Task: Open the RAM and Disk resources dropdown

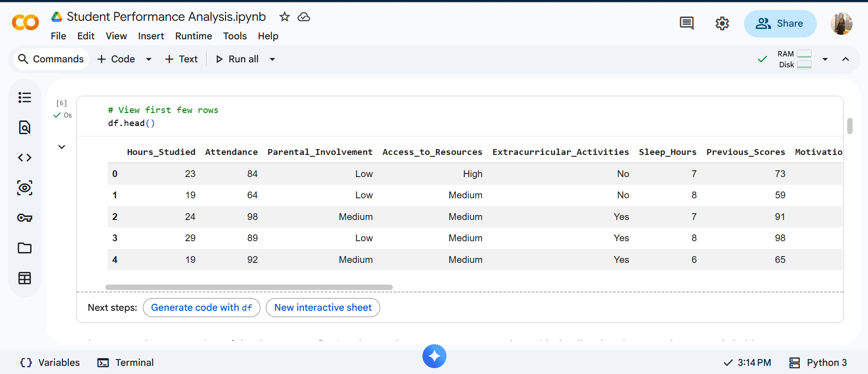Action: [825, 59]
